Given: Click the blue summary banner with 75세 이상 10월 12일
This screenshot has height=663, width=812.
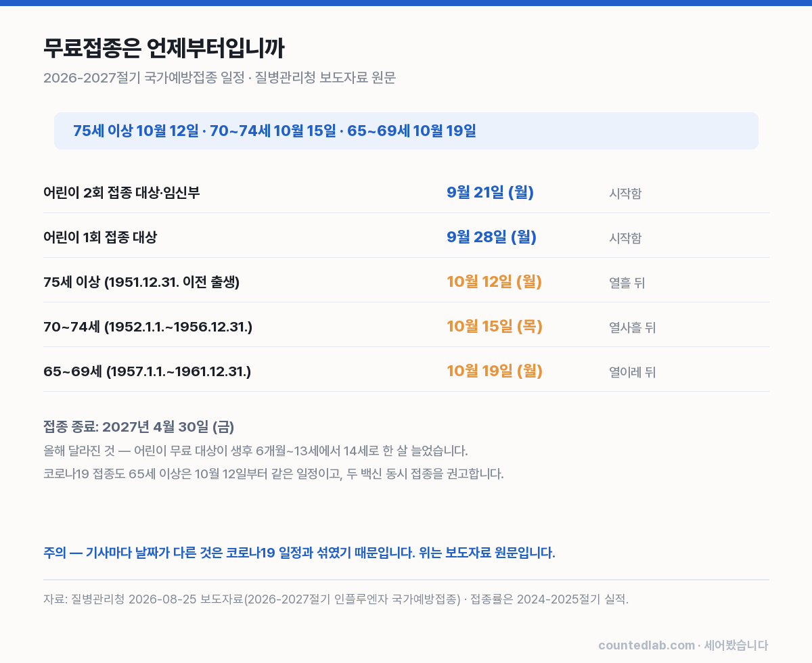Looking at the screenshot, I should tap(406, 131).
